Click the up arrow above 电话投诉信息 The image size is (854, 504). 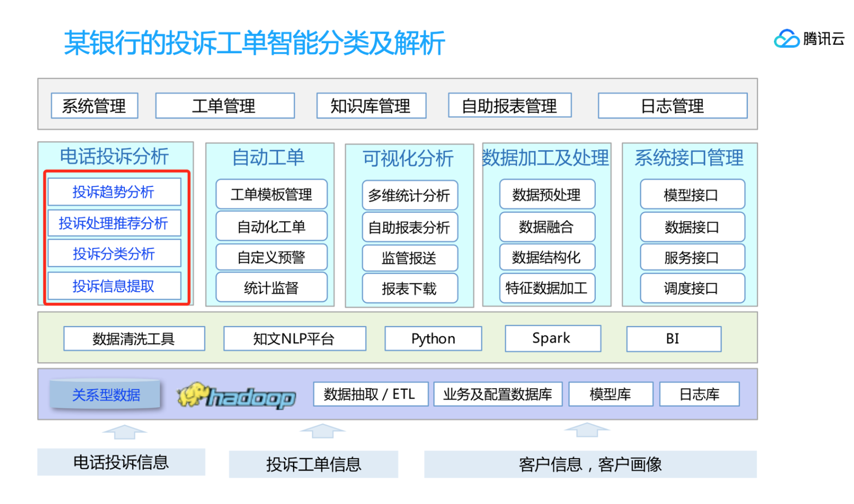(124, 432)
